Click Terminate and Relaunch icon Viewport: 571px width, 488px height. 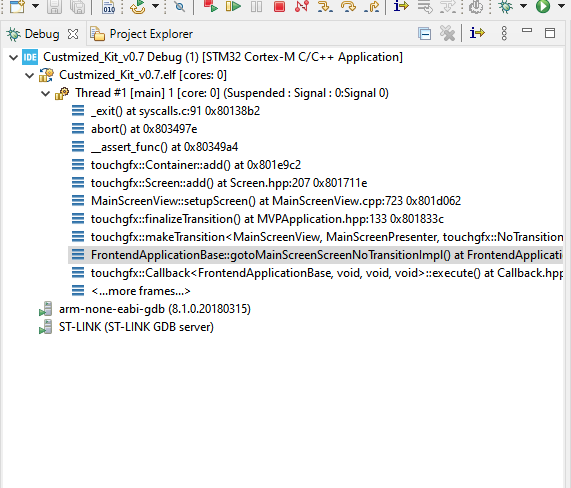(210, 6)
